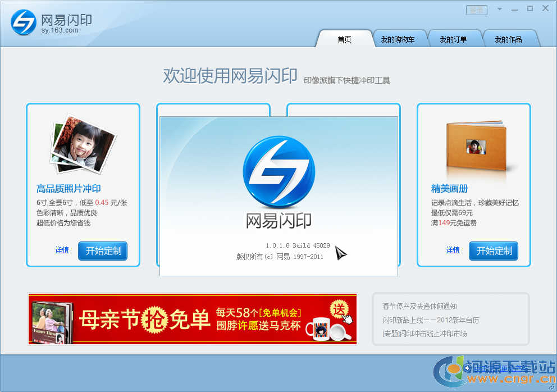The height and width of the screenshot is (392, 557).
Task: Open 闪印新品上线——2012新年台历 news link
Action: coord(431,320)
